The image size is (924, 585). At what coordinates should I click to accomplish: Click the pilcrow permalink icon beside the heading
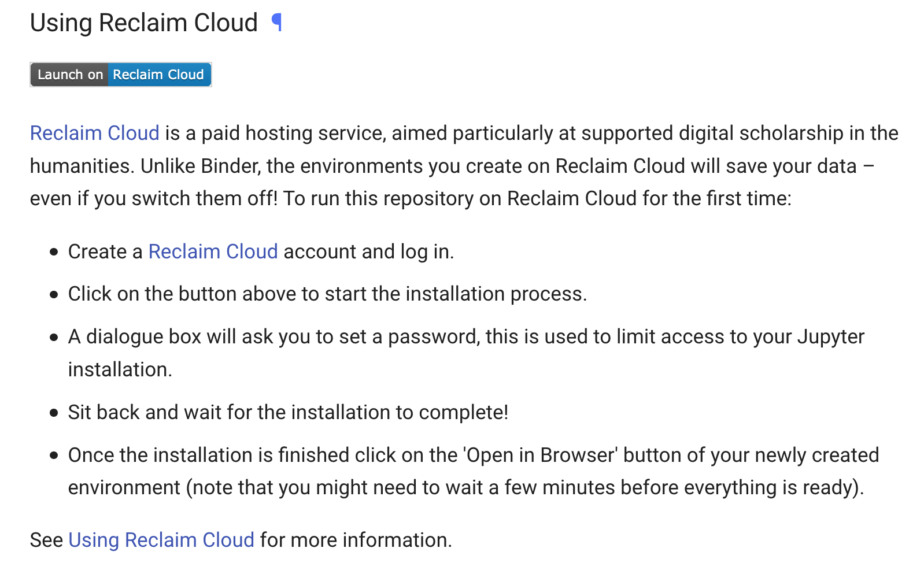[277, 23]
